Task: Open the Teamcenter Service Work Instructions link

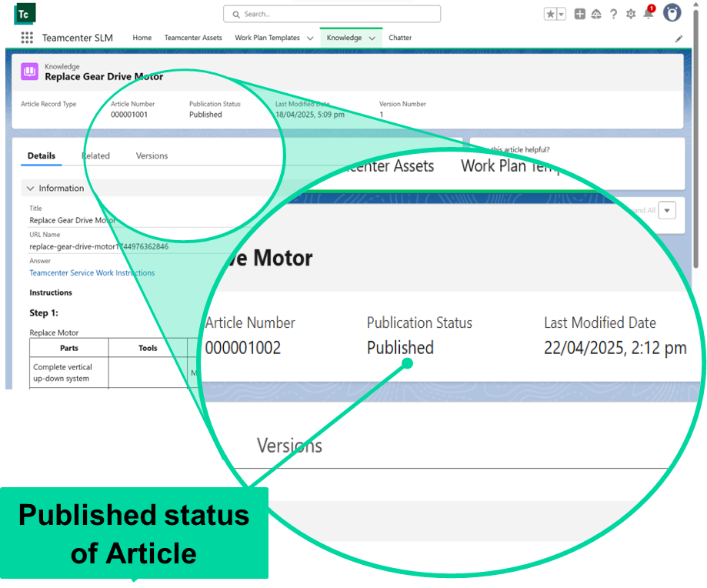Action: pos(92,273)
